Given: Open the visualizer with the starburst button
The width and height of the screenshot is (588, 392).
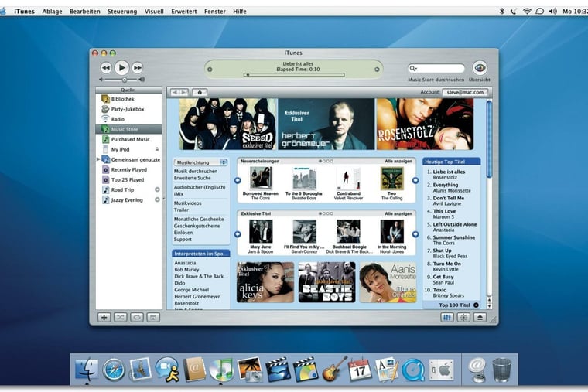Looking at the screenshot, I should (x=463, y=317).
